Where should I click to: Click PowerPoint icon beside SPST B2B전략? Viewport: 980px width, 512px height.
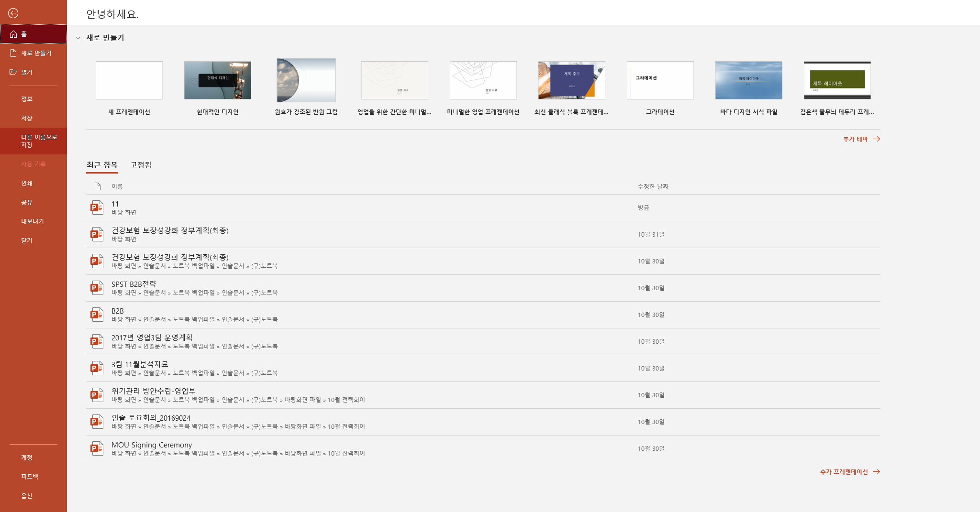[x=97, y=288]
